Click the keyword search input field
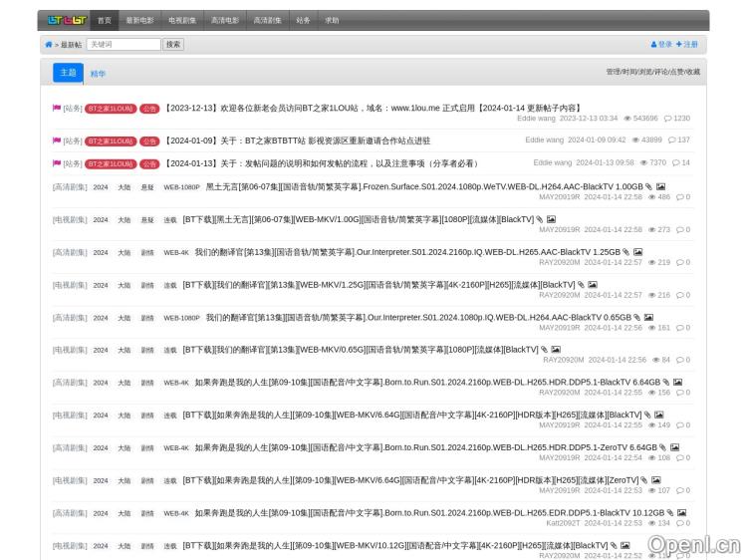 pos(124,45)
